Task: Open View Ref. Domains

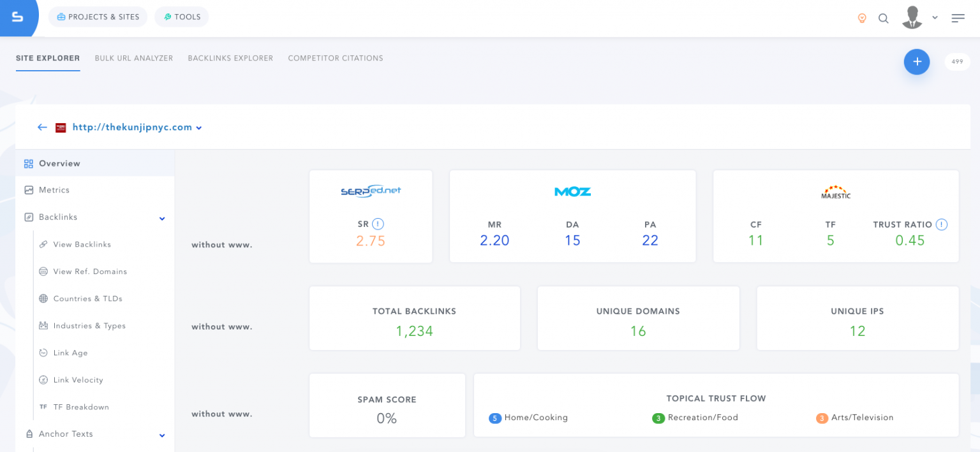Action: tap(90, 272)
